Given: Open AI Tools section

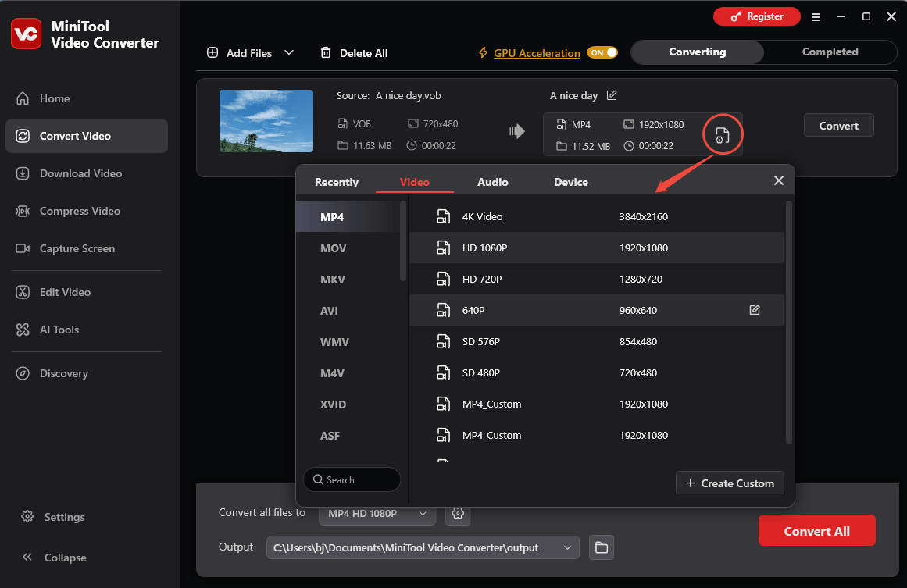Looking at the screenshot, I should click(87, 330).
